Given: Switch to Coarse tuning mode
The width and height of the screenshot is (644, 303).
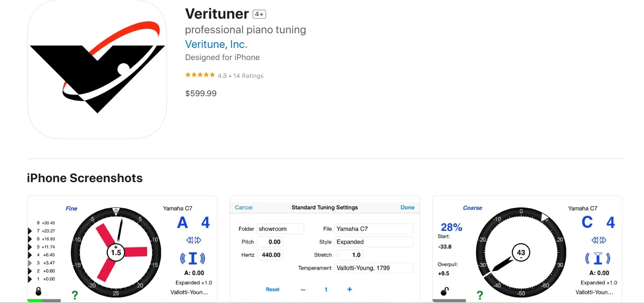Looking at the screenshot, I should pyautogui.click(x=472, y=208).
